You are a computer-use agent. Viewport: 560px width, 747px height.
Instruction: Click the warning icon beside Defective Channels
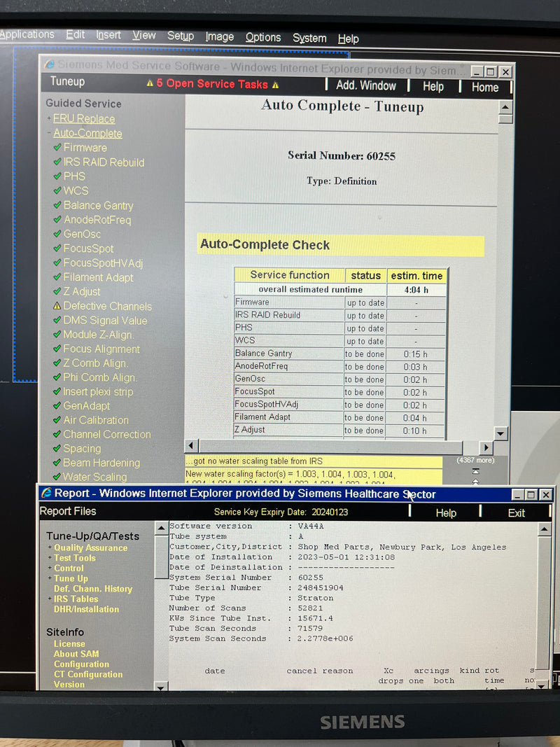57,306
